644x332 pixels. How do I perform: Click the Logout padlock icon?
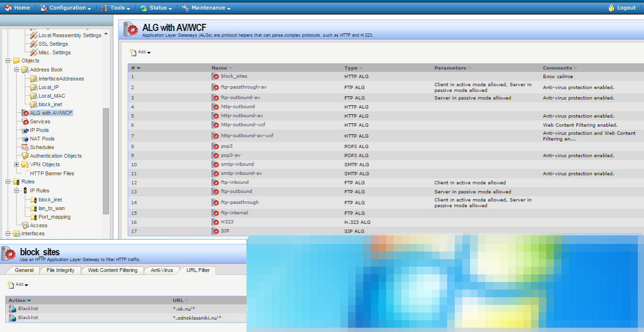pyautogui.click(x=612, y=8)
